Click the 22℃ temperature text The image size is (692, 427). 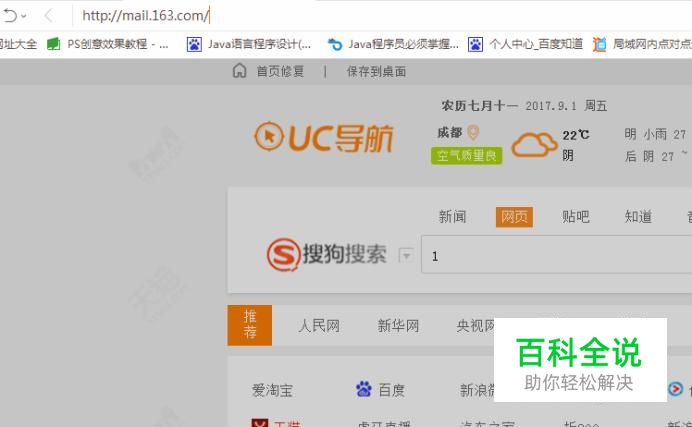pyautogui.click(x=575, y=135)
